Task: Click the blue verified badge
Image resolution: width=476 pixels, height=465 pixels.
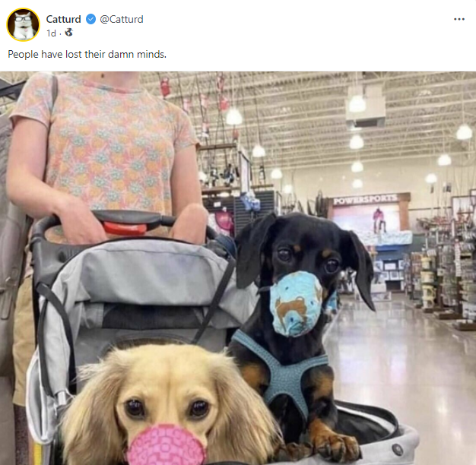Action: 91,19
